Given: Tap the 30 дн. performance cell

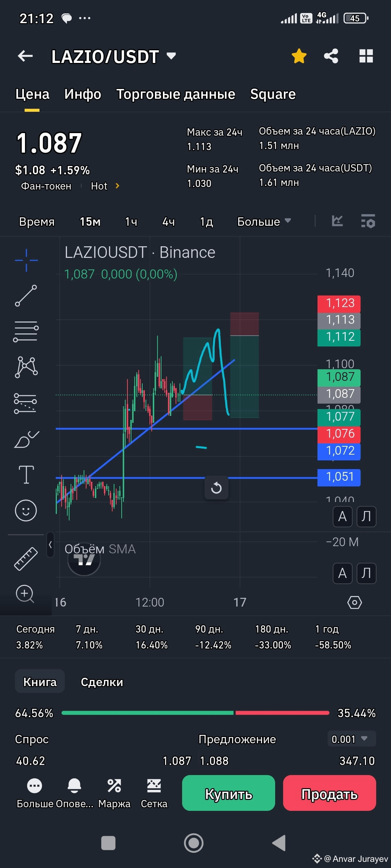Looking at the screenshot, I should click(x=151, y=637).
